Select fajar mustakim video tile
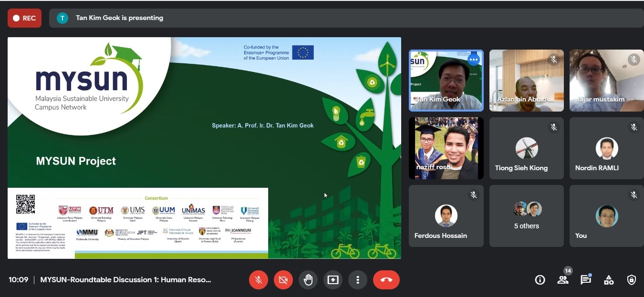Viewport: 644px width, 297px height. click(606, 81)
